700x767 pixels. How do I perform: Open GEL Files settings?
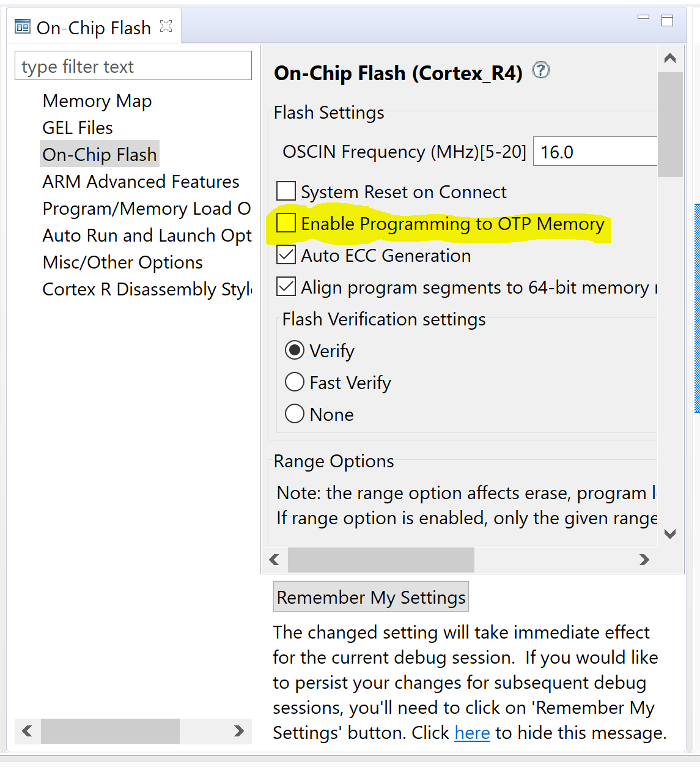[78, 128]
